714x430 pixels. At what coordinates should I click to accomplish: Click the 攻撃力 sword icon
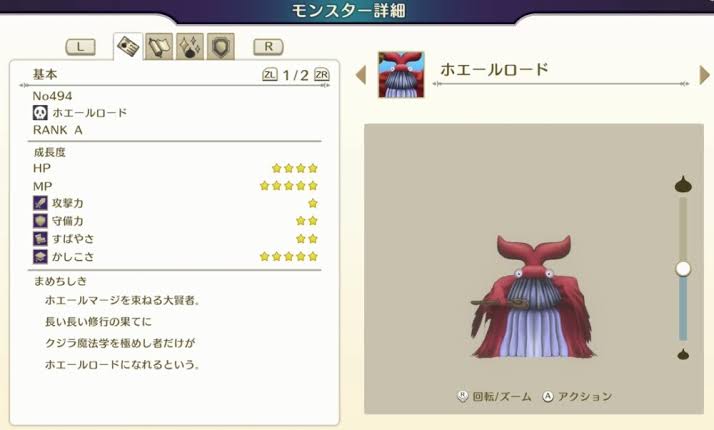(x=40, y=203)
